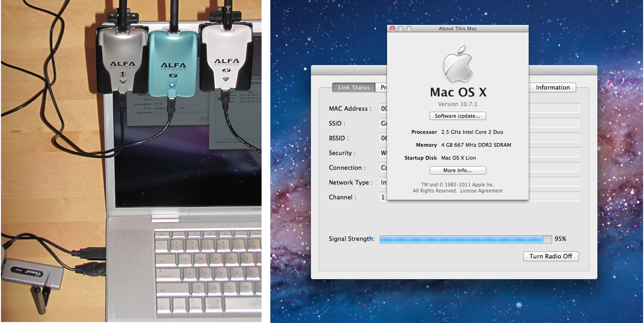Turn Radio Off in the wireless utility
Viewport: 644px width, 323px height.
551,256
